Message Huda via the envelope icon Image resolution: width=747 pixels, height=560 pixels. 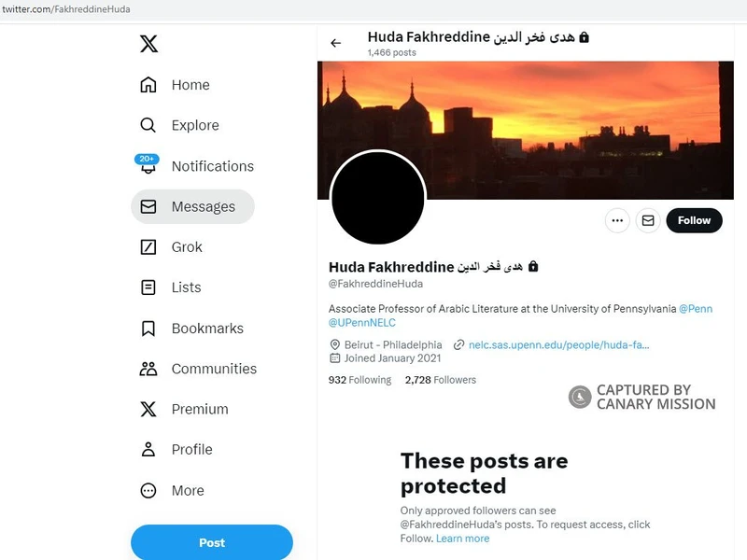[x=648, y=220]
